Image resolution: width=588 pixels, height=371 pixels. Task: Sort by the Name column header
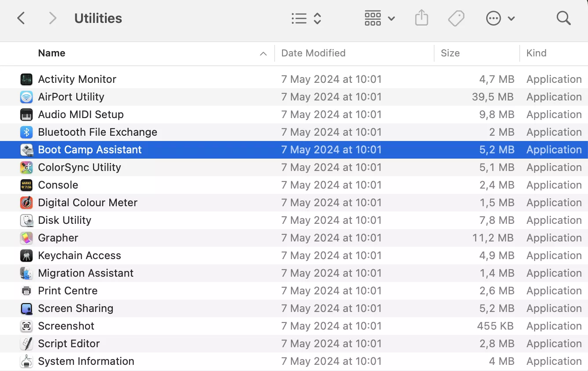[x=52, y=53]
